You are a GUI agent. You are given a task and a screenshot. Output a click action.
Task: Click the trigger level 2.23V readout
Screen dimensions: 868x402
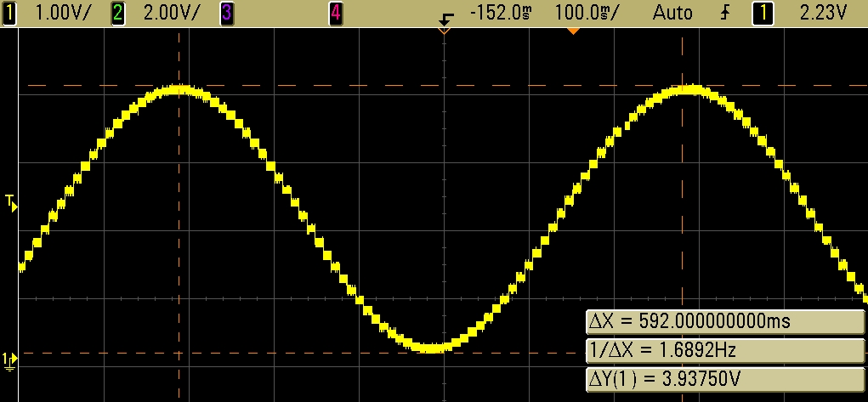click(823, 13)
